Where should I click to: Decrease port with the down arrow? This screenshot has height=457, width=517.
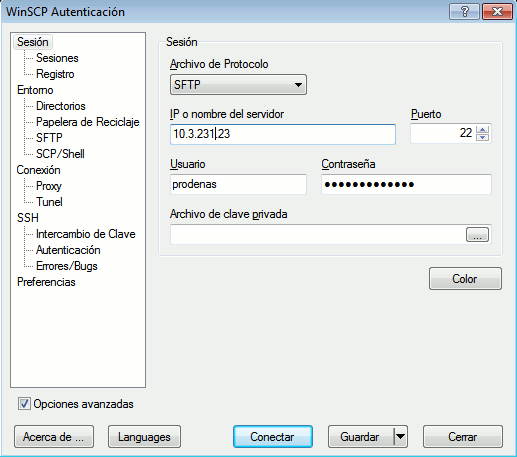coord(482,137)
